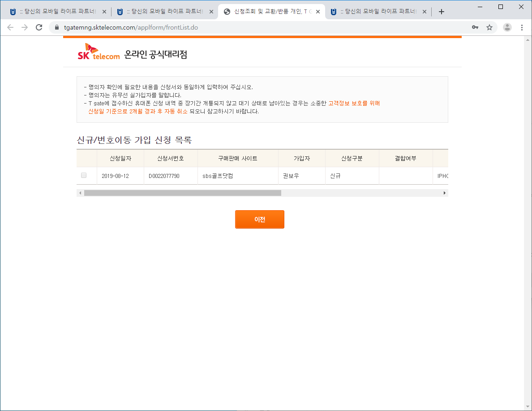Open a new tab with plus button
Image resolution: width=532 pixels, height=411 pixels.
(x=442, y=12)
